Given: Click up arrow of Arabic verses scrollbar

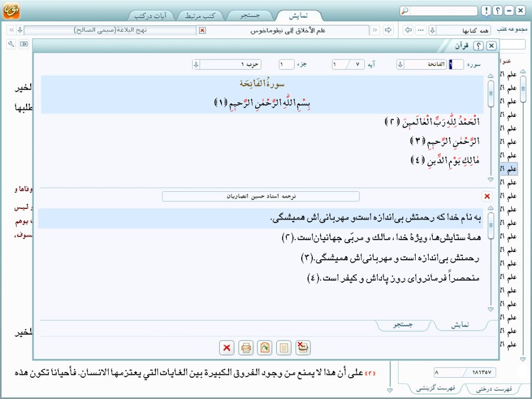Looking at the screenshot, I should point(491,76).
